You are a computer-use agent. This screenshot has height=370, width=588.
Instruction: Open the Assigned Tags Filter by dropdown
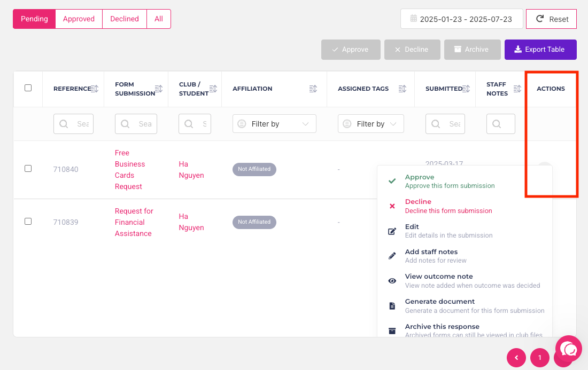coord(371,124)
